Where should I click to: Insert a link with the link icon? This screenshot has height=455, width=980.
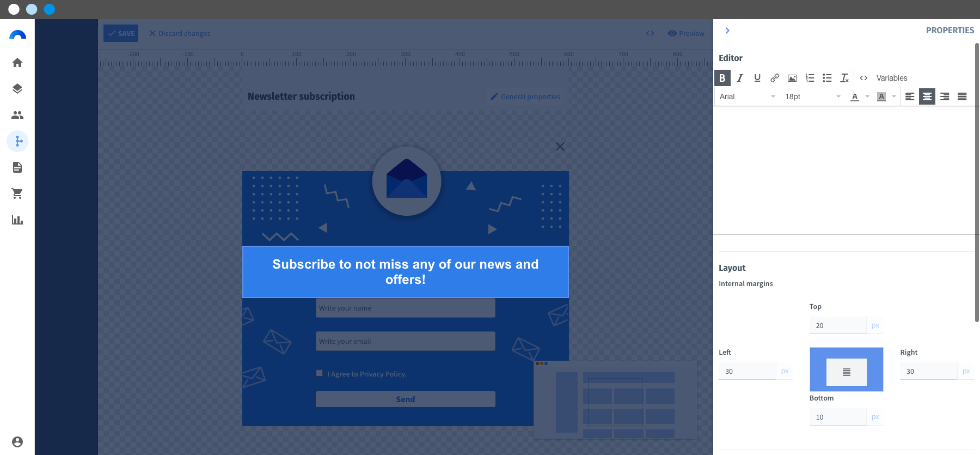[775, 78]
